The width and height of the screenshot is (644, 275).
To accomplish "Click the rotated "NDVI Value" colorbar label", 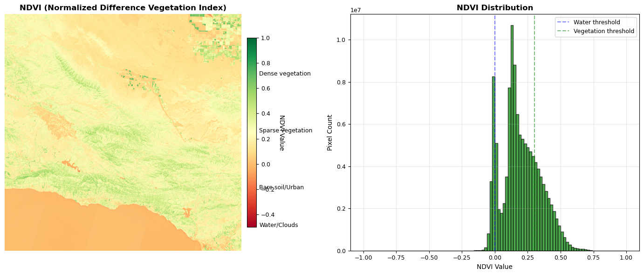I will (x=281, y=132).
